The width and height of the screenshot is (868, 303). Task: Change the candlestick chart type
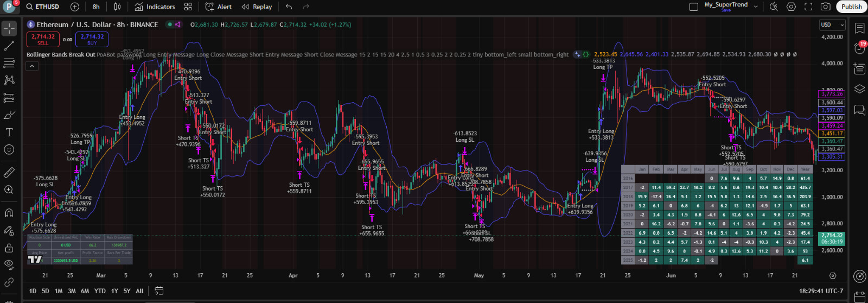(117, 7)
